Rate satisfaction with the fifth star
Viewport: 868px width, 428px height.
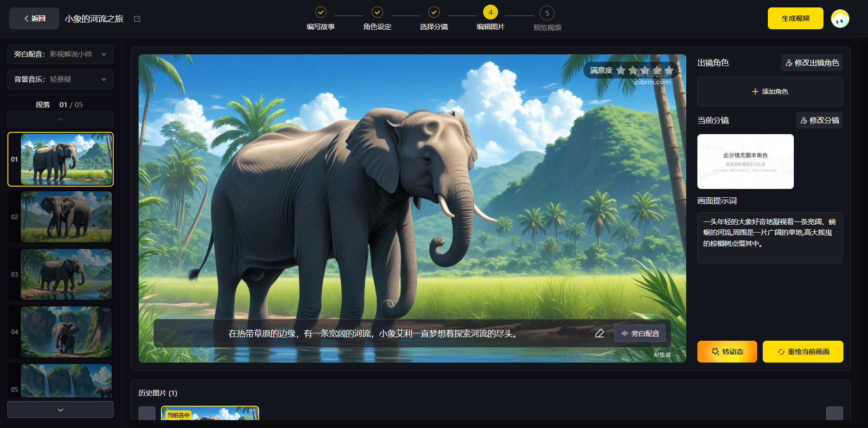pyautogui.click(x=669, y=70)
